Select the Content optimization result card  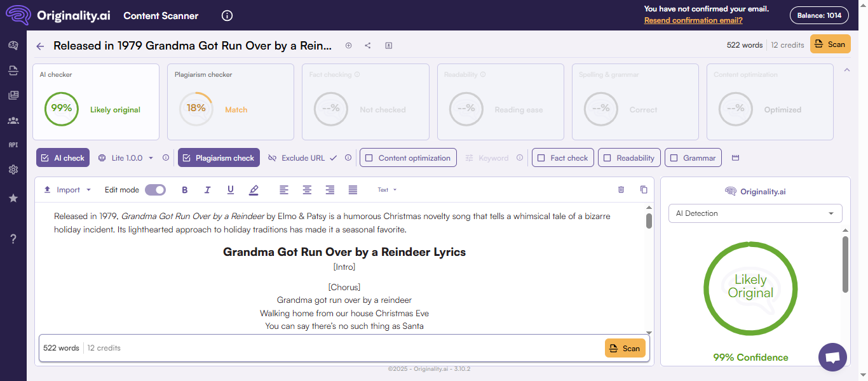coord(770,102)
